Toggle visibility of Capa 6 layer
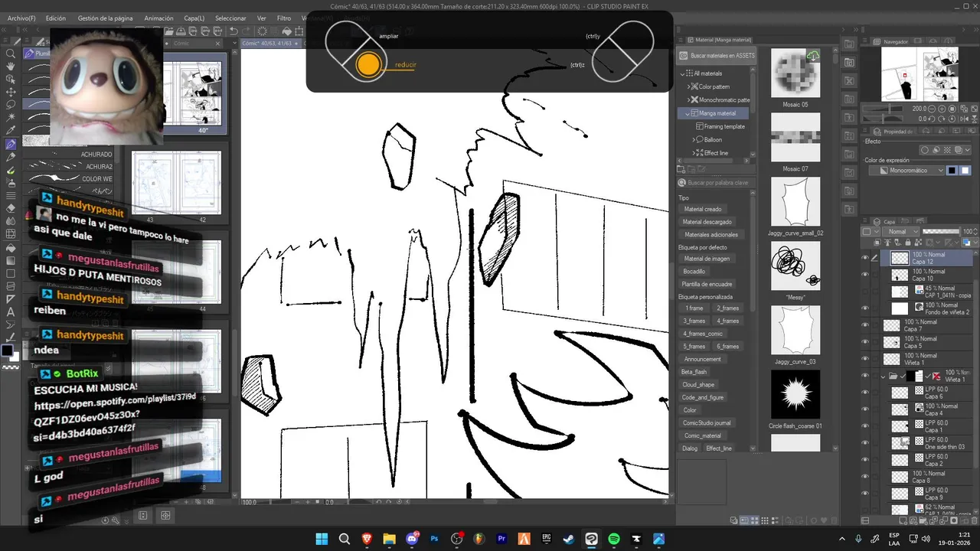This screenshot has height=551, width=980. (x=864, y=393)
